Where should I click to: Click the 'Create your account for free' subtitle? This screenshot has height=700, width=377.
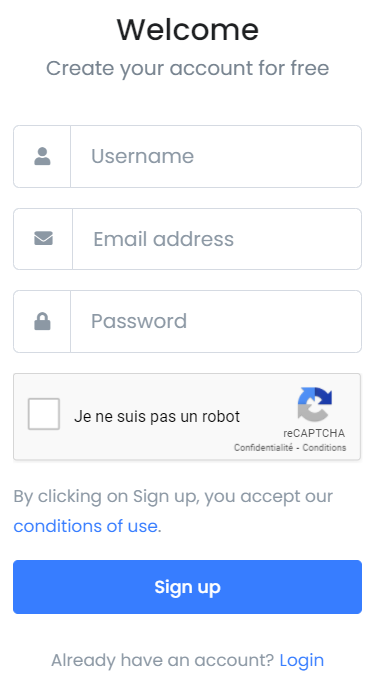pyautogui.click(x=188, y=68)
